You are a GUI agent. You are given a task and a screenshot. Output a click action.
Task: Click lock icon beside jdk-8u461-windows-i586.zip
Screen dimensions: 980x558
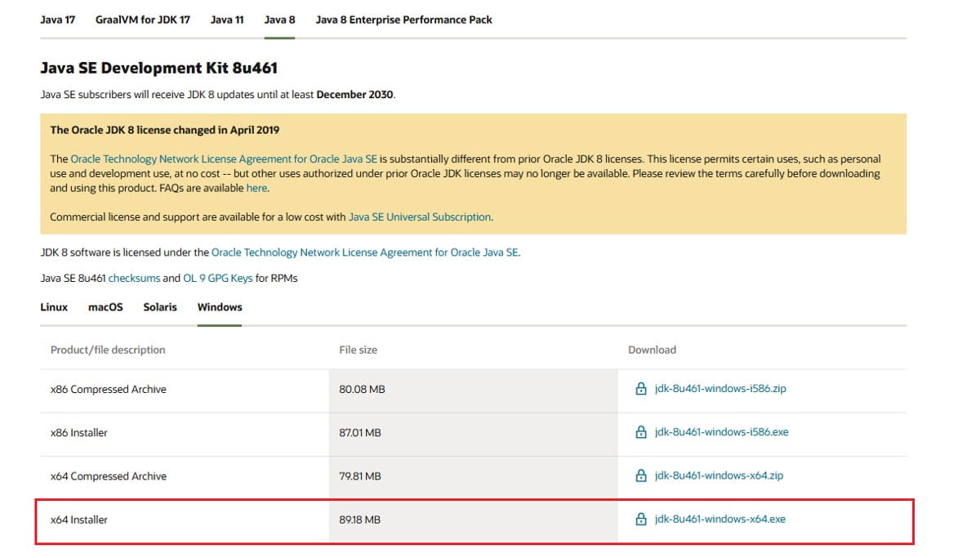(x=641, y=389)
